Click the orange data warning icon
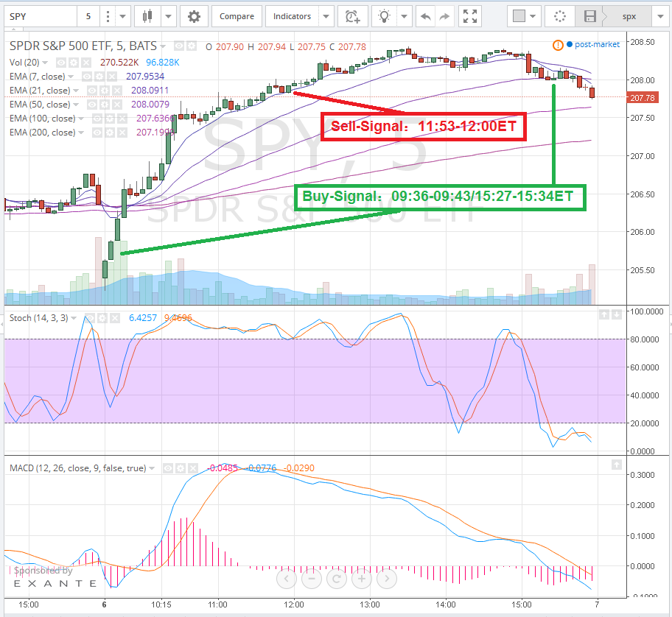The width and height of the screenshot is (672, 617). pyautogui.click(x=558, y=44)
